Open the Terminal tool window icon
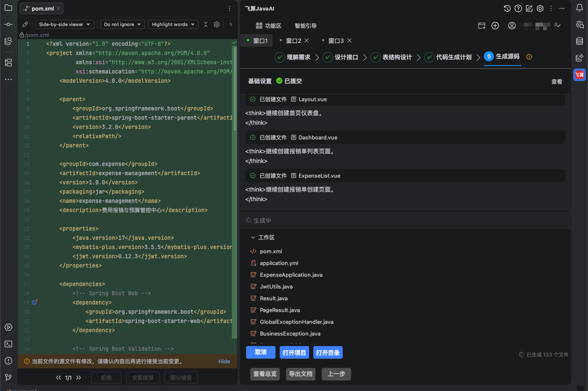Screen dimensions: 588x391 8,344
